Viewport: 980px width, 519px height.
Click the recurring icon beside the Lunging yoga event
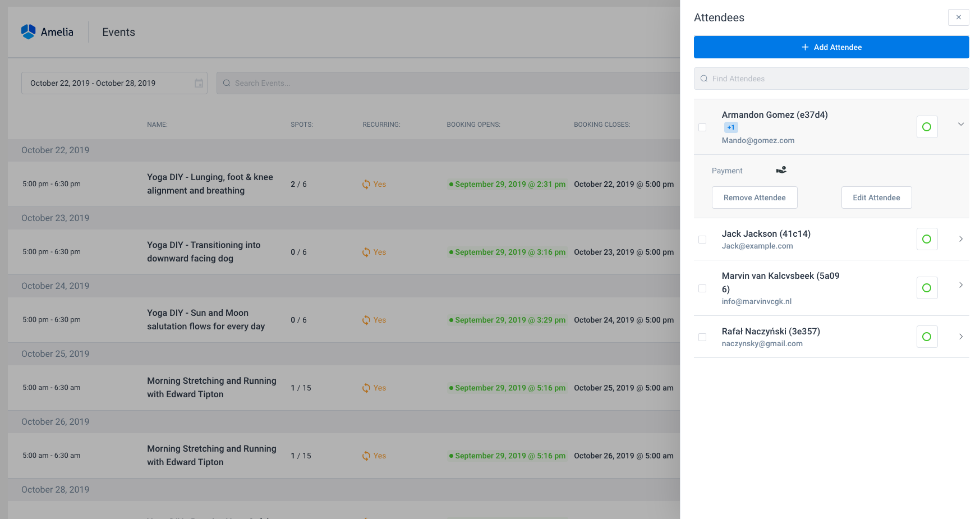click(x=366, y=184)
